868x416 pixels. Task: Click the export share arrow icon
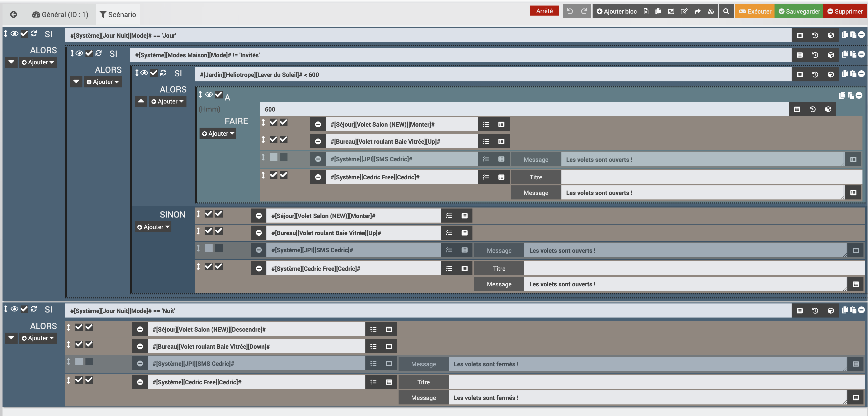[x=698, y=12]
